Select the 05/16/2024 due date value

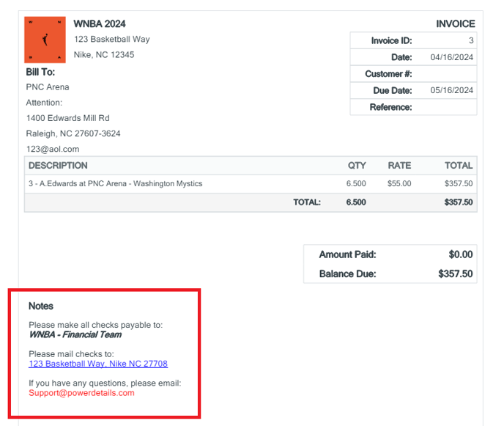point(451,91)
